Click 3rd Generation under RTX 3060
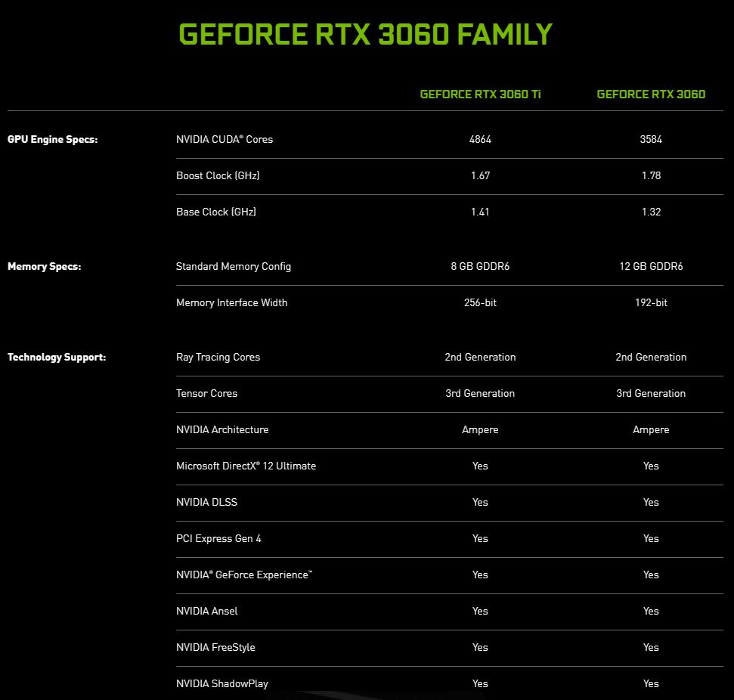The width and height of the screenshot is (734, 700). (651, 393)
